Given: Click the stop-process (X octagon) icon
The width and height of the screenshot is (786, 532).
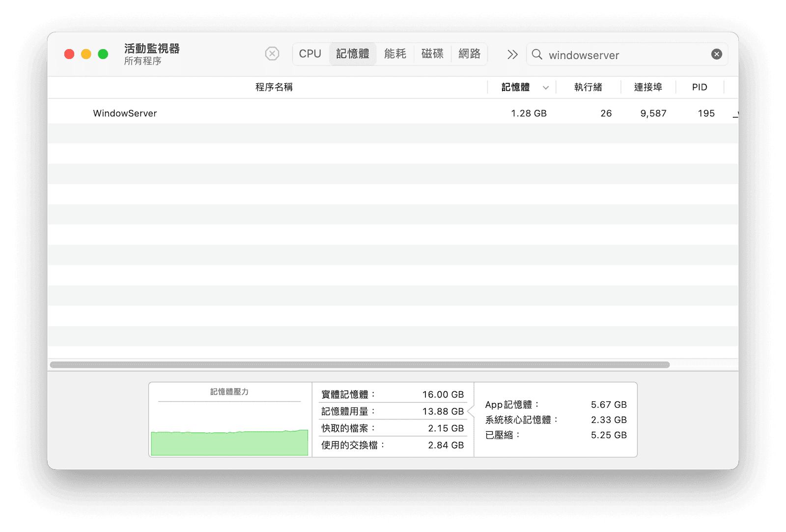Looking at the screenshot, I should tap(272, 54).
